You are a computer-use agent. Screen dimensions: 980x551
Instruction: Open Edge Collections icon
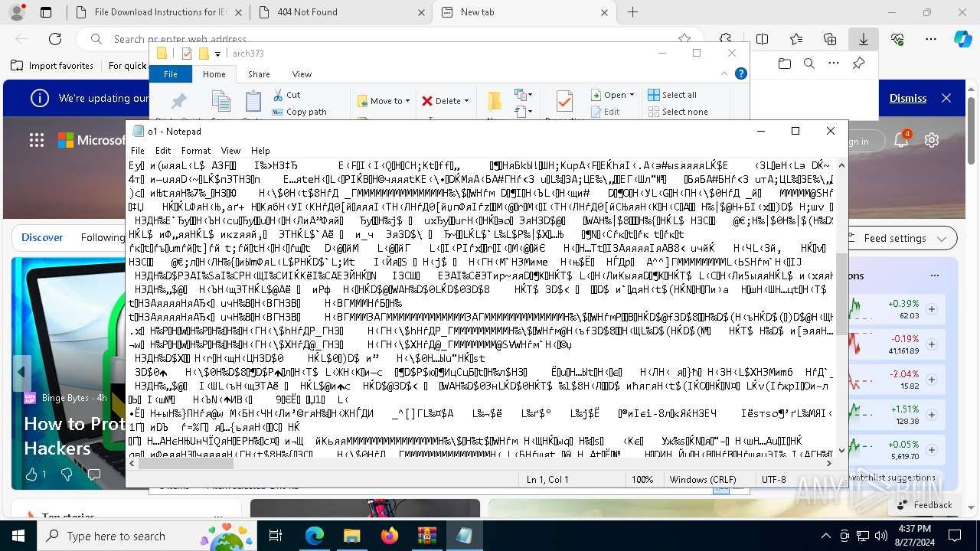[x=830, y=39]
